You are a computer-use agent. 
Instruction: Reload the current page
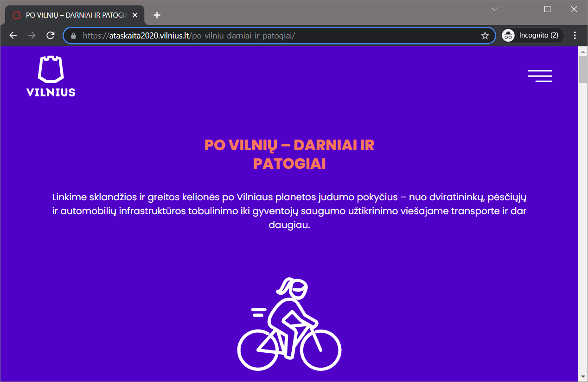(51, 36)
